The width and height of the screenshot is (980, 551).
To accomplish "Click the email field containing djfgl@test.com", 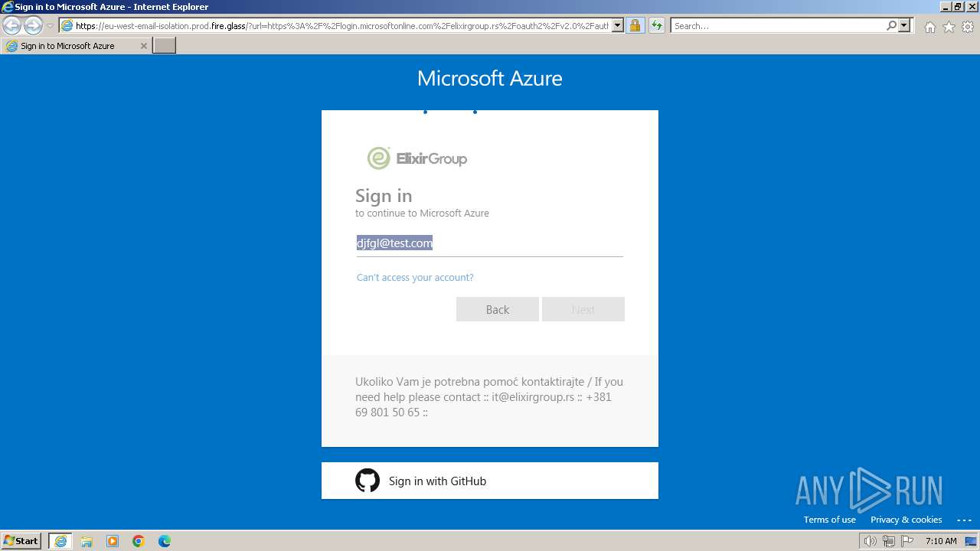I will (489, 243).
